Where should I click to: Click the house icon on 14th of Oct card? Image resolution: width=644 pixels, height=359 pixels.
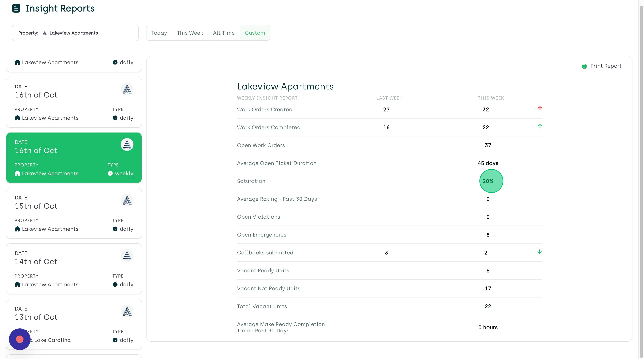click(x=17, y=284)
